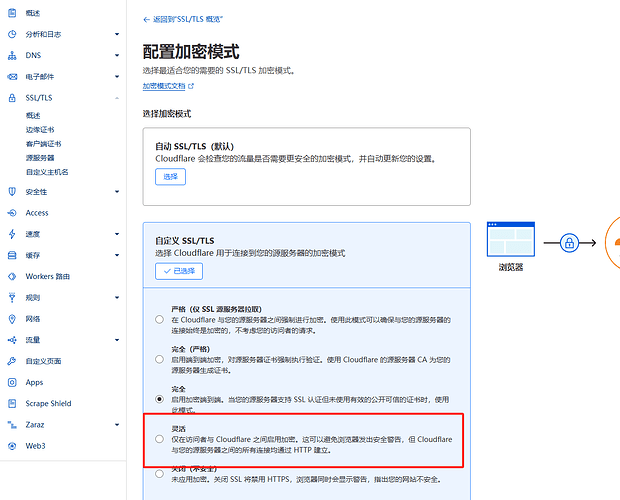Select the 完全 (严格) radio button

coord(159,359)
